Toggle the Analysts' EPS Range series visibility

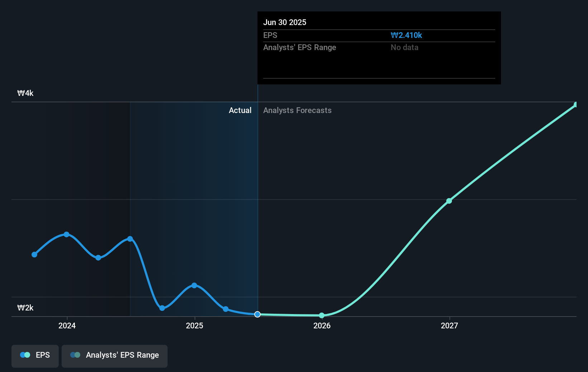point(114,356)
